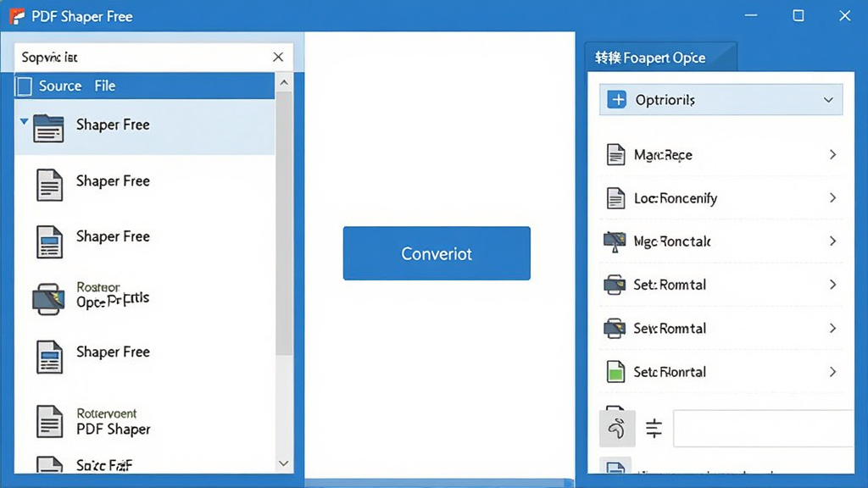
Task: Clear the search box with the X
Action: click(278, 57)
